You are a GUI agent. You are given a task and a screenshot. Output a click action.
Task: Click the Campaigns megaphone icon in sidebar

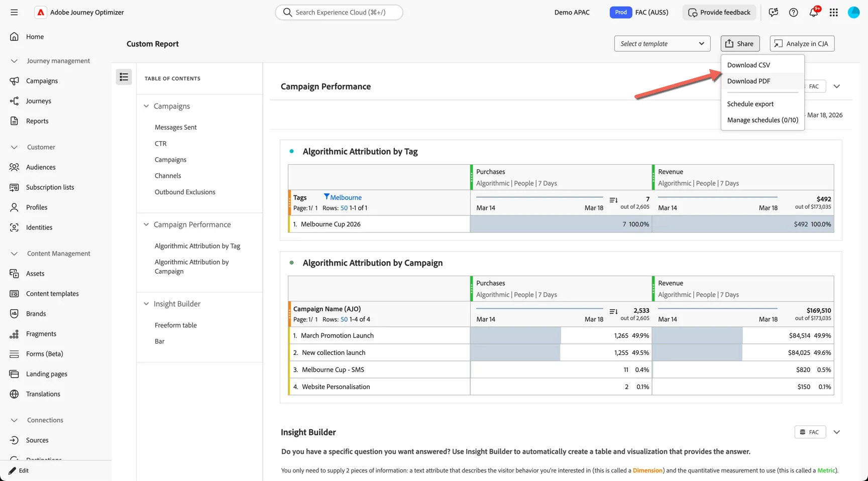point(14,81)
